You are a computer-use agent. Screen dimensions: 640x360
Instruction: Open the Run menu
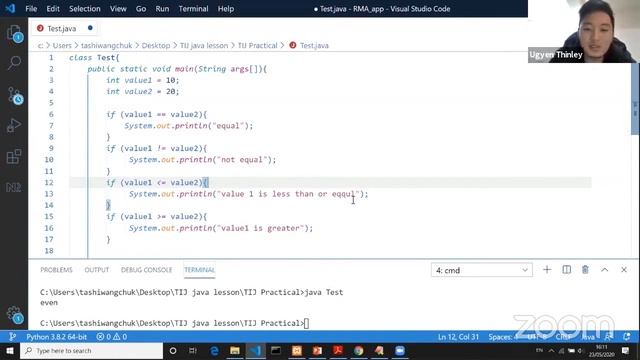tap(162, 9)
